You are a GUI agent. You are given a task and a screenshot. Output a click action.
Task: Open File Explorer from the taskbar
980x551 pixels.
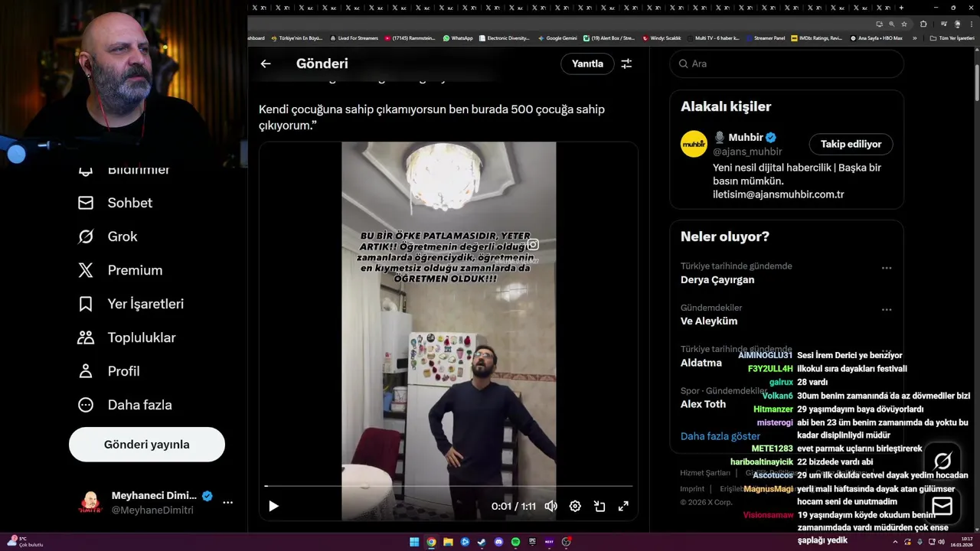point(448,542)
